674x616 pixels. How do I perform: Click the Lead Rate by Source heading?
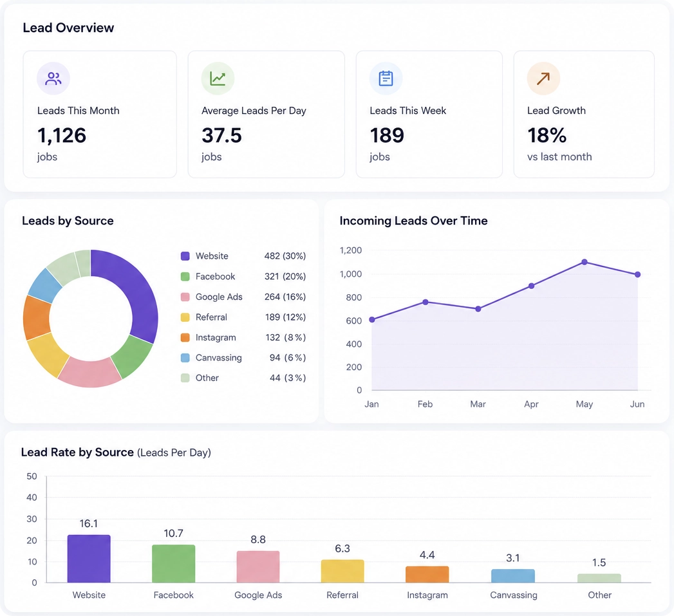[77, 453]
